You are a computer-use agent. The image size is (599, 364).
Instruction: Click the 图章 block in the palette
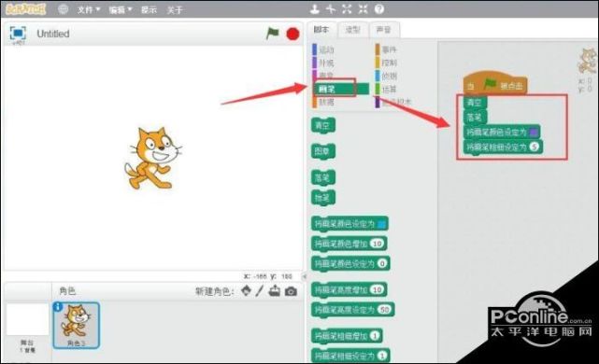click(323, 151)
